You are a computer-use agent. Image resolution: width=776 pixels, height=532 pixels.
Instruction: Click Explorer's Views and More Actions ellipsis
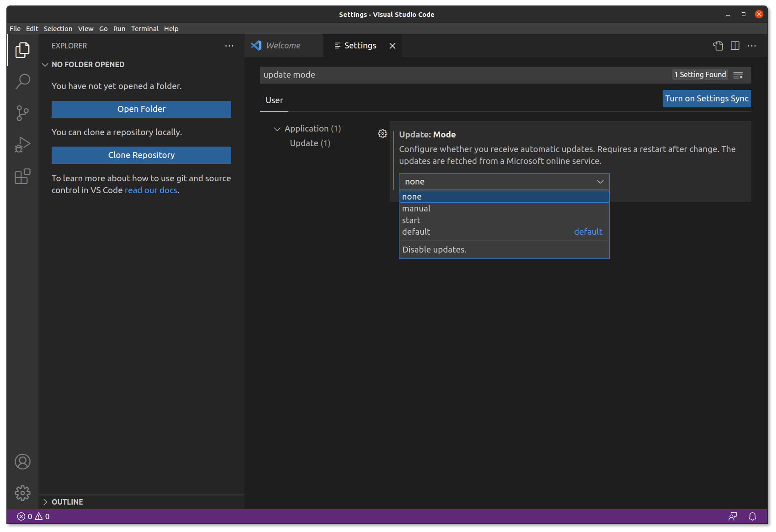tap(229, 46)
